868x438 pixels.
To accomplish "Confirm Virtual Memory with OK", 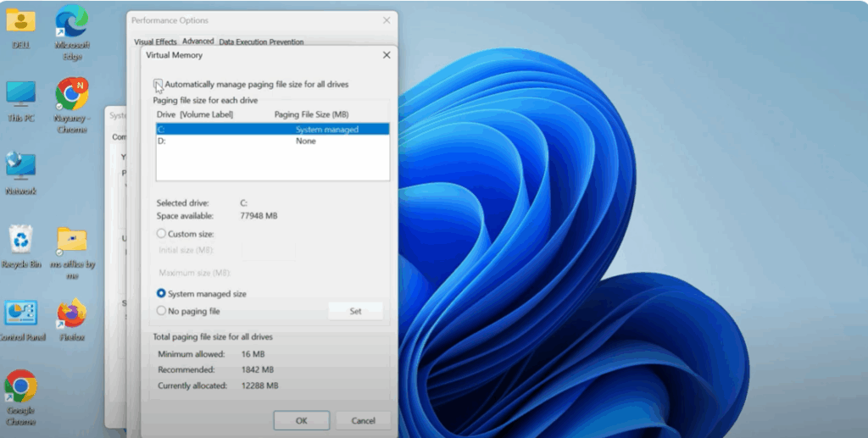I will [x=301, y=420].
